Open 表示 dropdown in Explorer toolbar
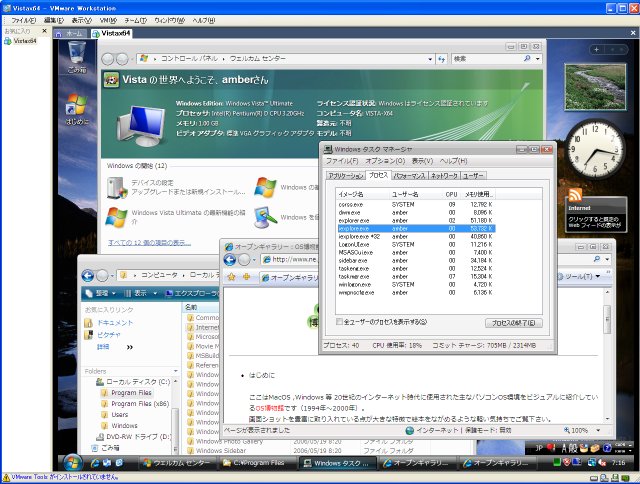640x484 pixels. (x=141, y=293)
